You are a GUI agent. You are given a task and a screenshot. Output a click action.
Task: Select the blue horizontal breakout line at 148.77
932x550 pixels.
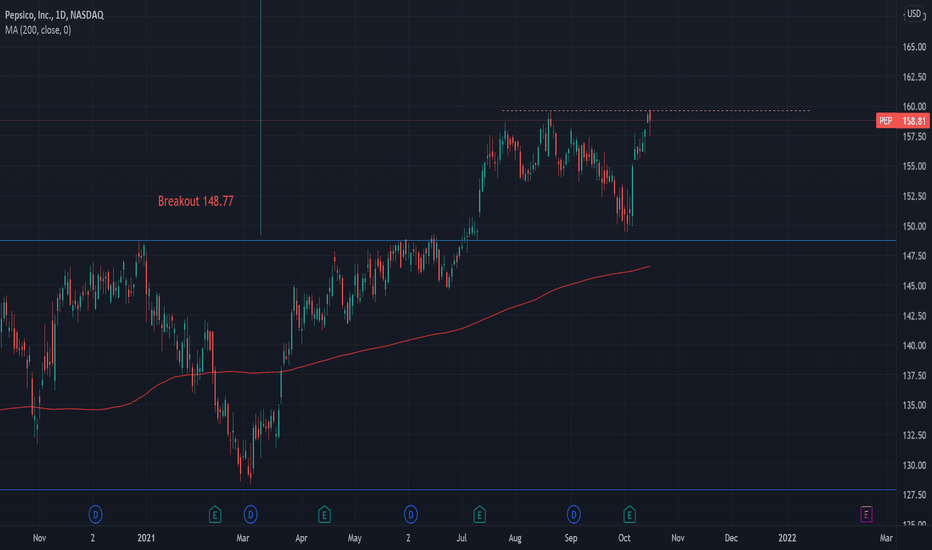point(448,240)
